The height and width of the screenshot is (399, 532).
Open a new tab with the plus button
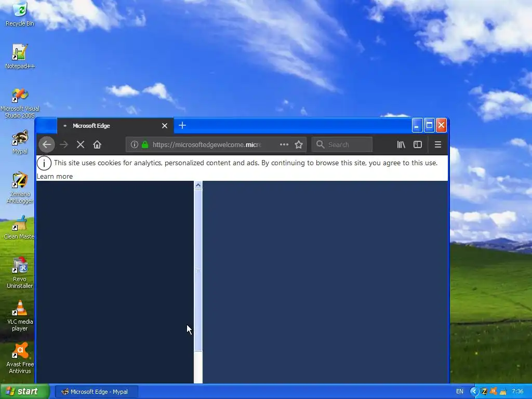[x=182, y=126]
